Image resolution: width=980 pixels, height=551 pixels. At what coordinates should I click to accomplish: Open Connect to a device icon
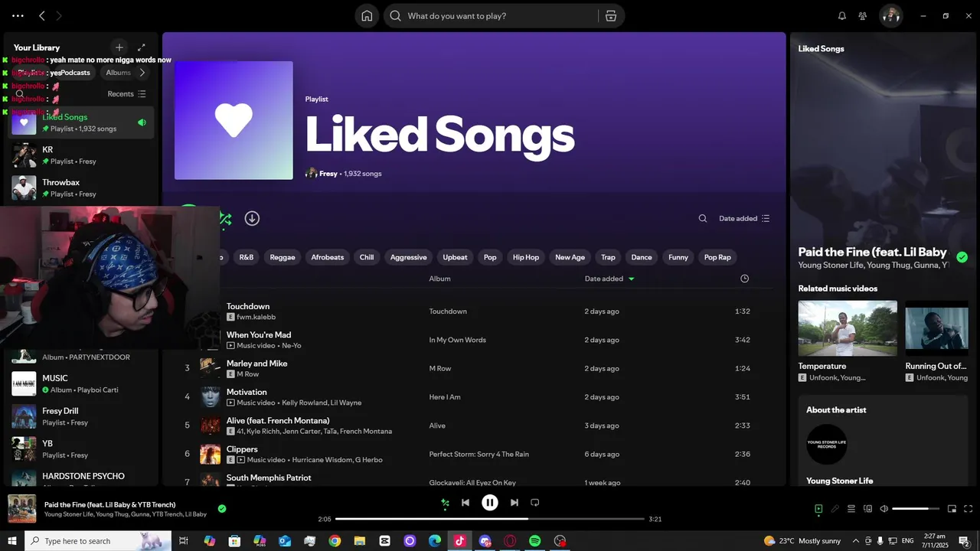pos(867,509)
